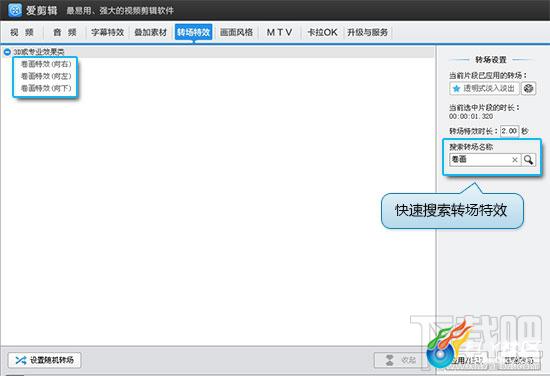Switch to the MTV tab
This screenshot has width=550, height=376.
pyautogui.click(x=279, y=32)
